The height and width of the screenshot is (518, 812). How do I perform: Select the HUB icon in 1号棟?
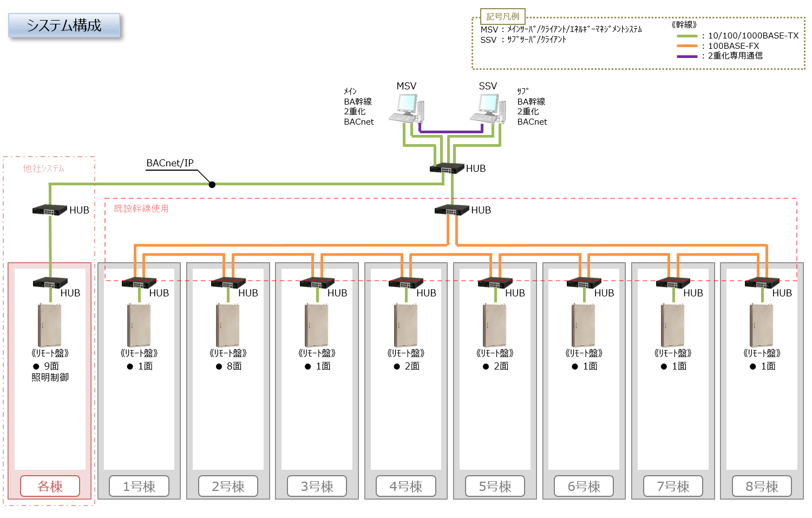click(139, 282)
